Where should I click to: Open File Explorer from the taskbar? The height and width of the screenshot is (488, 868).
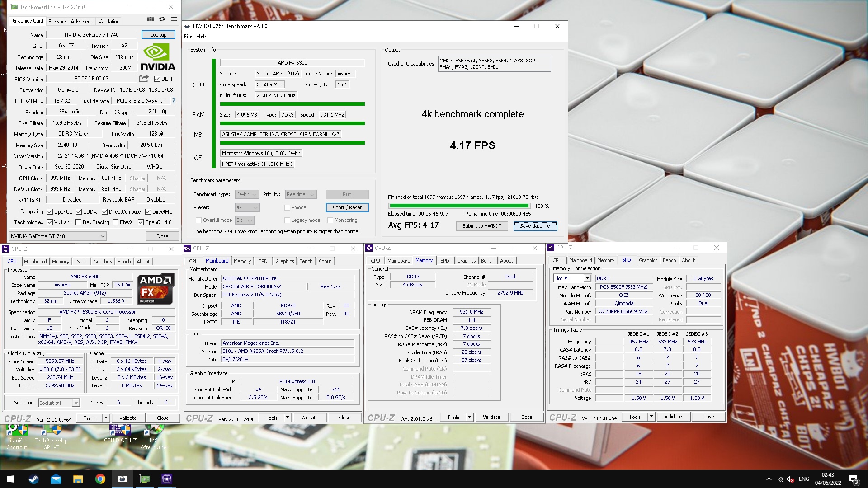pyautogui.click(x=78, y=479)
